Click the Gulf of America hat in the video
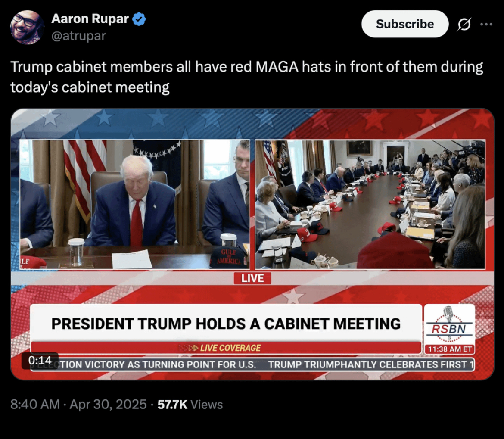 point(229,258)
